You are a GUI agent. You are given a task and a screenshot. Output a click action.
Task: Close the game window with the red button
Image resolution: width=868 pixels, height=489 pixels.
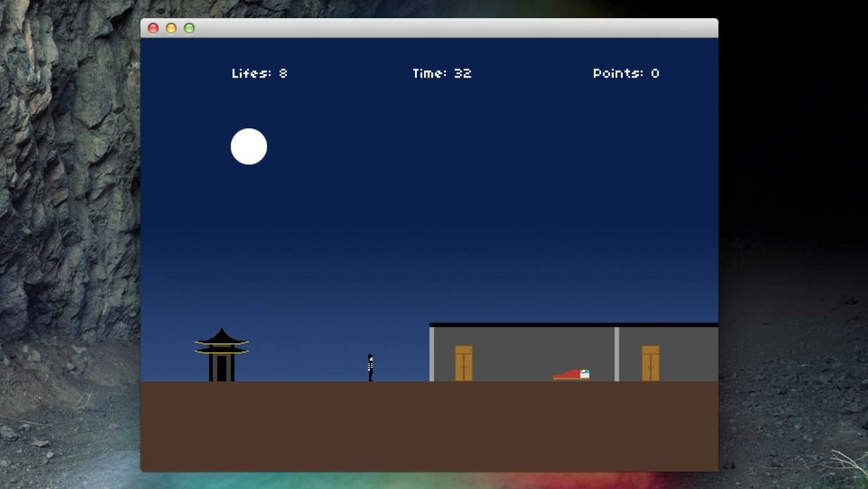coord(153,28)
